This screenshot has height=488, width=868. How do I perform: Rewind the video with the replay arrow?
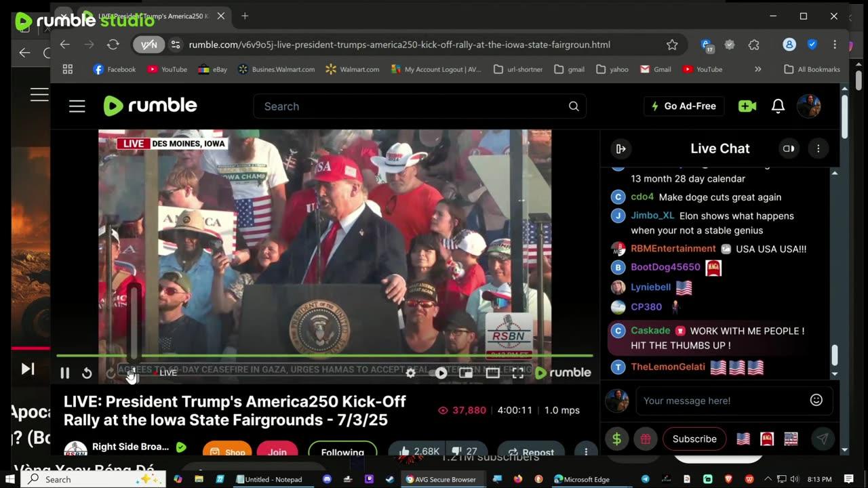pos(87,373)
